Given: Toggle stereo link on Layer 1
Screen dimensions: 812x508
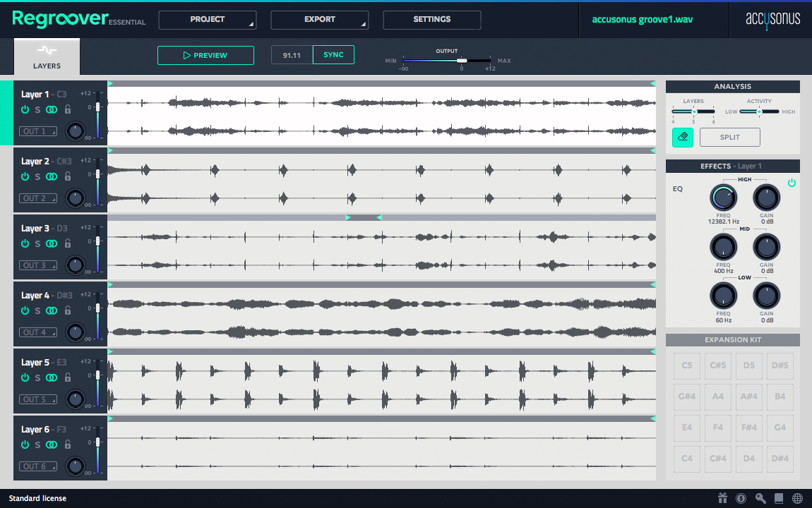Looking at the screenshot, I should tap(52, 109).
